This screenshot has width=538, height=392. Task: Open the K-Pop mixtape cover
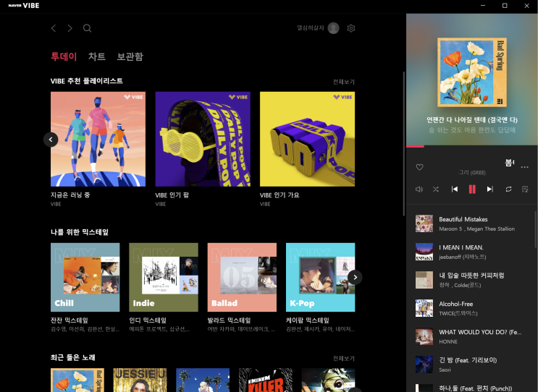coord(321,277)
